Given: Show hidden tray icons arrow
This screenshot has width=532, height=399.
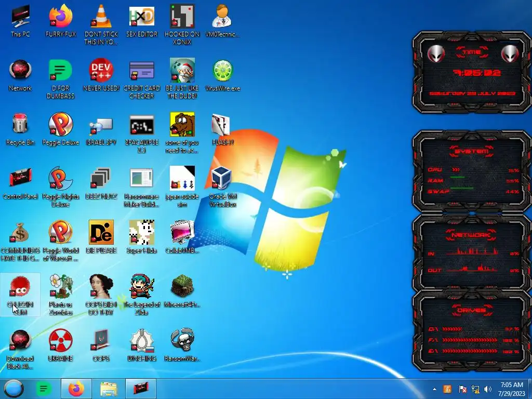Looking at the screenshot, I should 434,389.
